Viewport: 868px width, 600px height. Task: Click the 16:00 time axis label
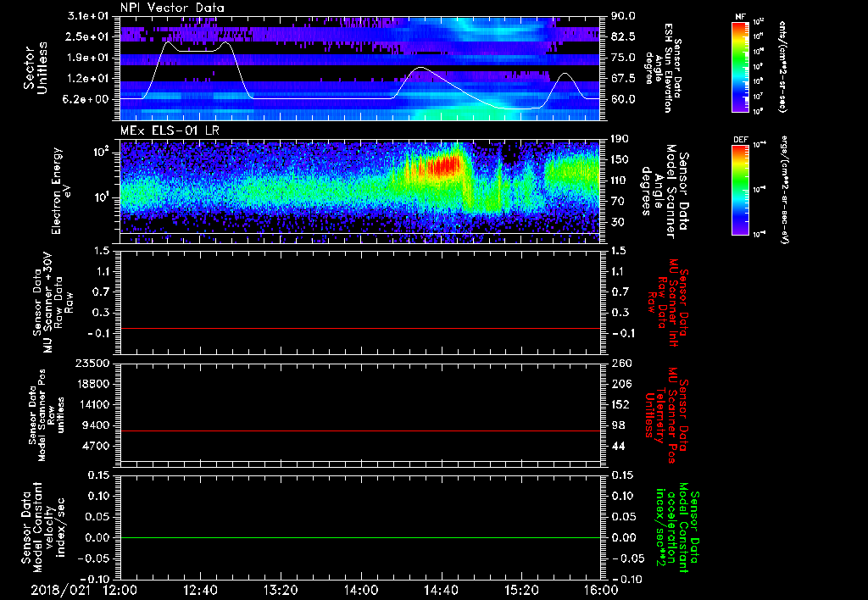pyautogui.click(x=602, y=590)
